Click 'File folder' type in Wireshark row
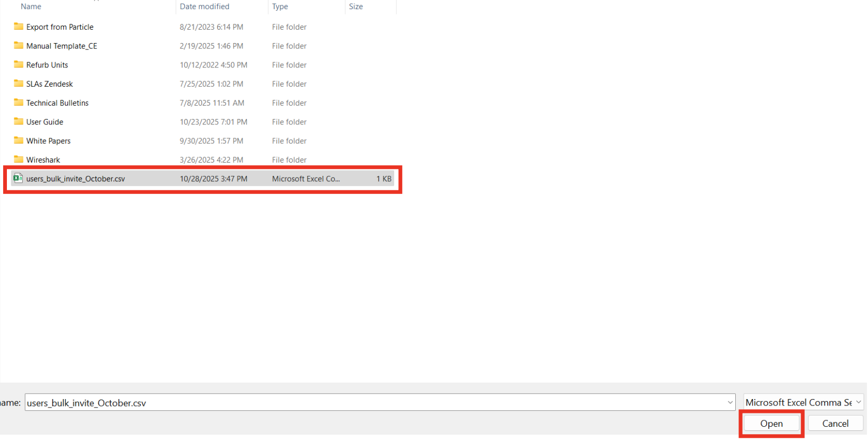Screen dimensions: 868x440 tap(290, 160)
